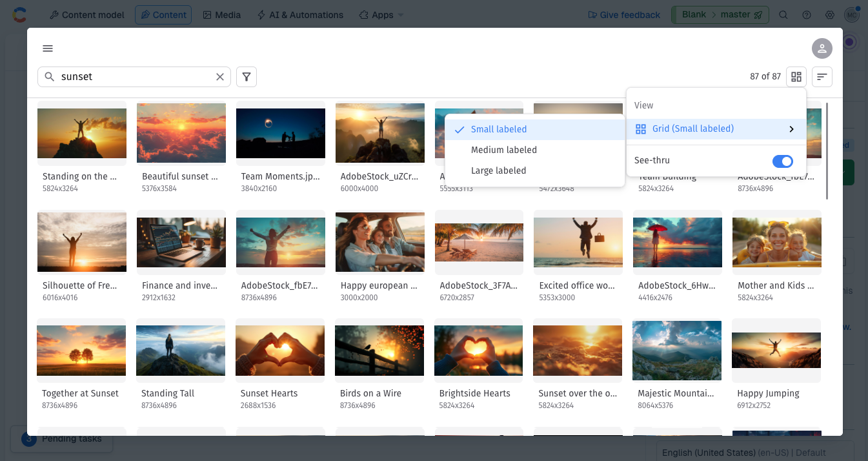The image size is (868, 461).
Task: Select the Small labeled view option
Action: [x=499, y=129]
